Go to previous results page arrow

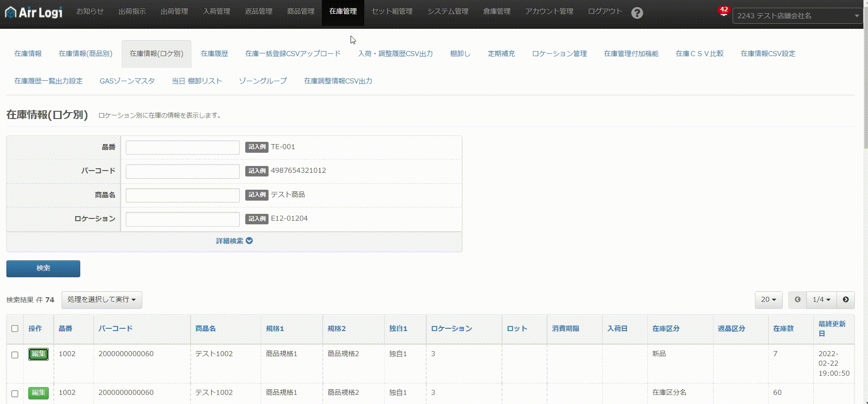[797, 300]
